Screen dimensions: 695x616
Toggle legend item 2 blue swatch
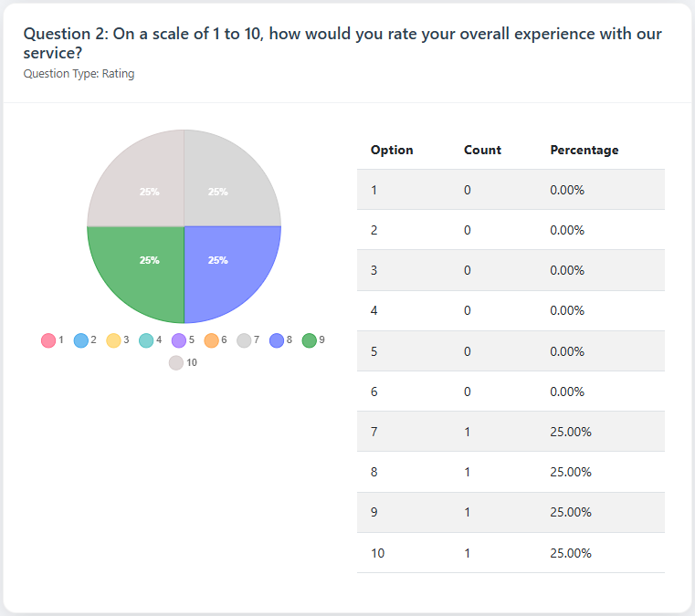pyautogui.click(x=80, y=340)
